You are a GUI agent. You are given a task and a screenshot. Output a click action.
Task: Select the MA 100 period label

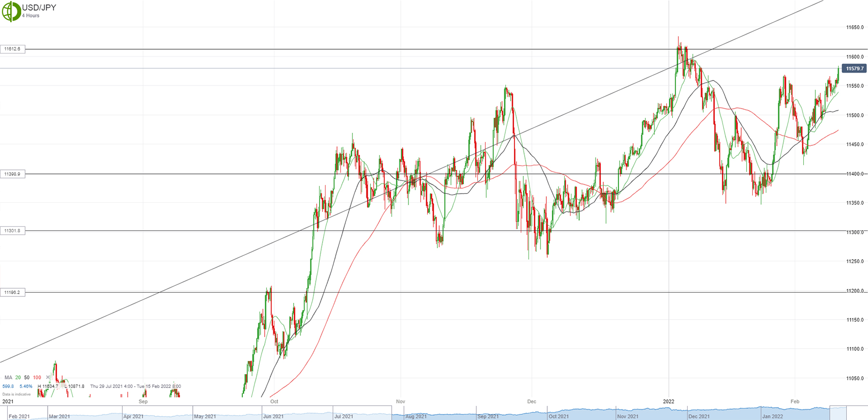pyautogui.click(x=37, y=378)
